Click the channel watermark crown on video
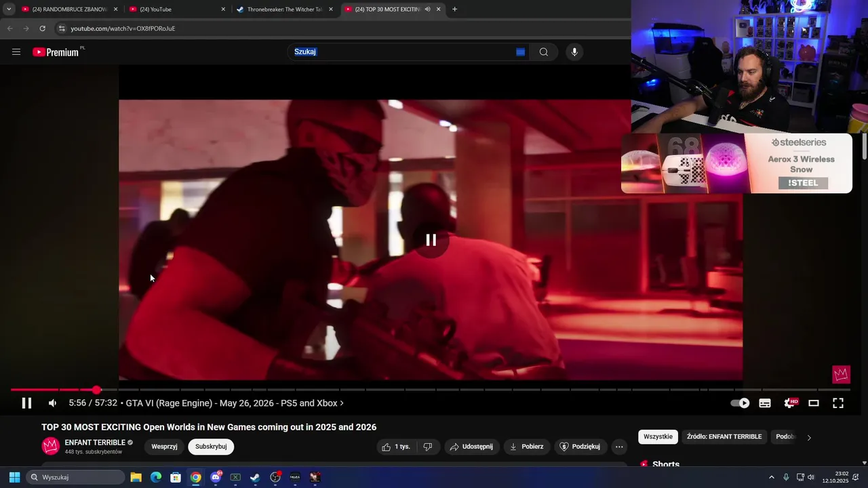 click(841, 374)
